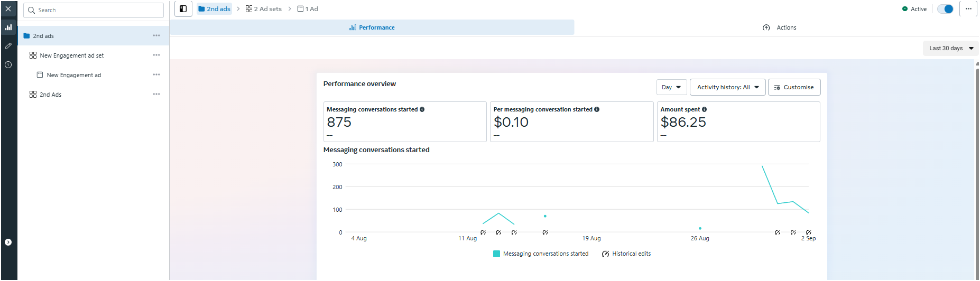Close the panel with the X icon
This screenshot has width=980, height=281.
8,9
